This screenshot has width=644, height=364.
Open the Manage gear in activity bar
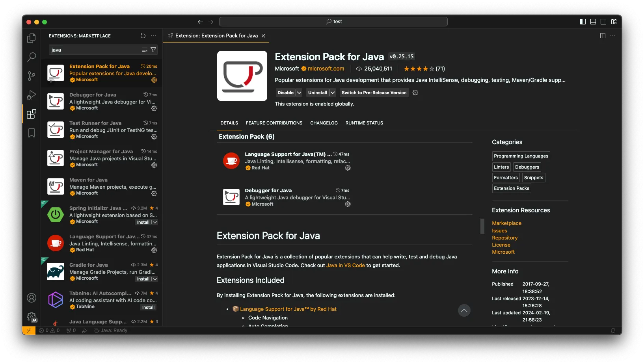[32, 317]
